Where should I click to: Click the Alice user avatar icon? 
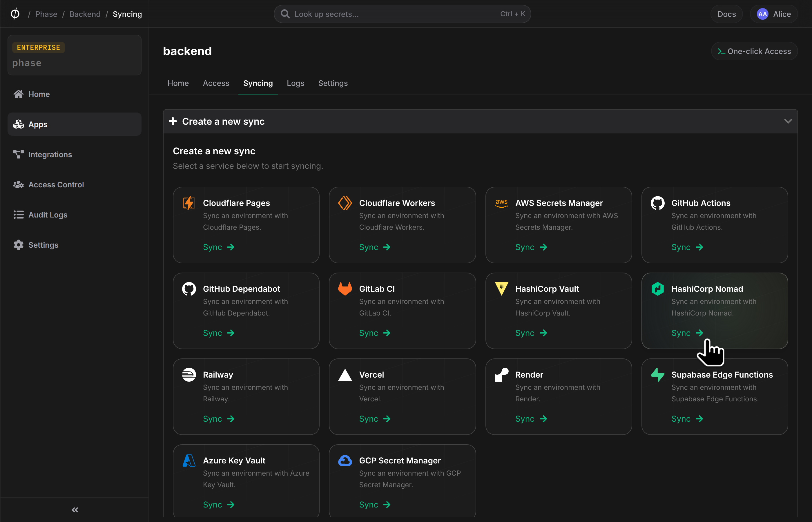(x=762, y=14)
